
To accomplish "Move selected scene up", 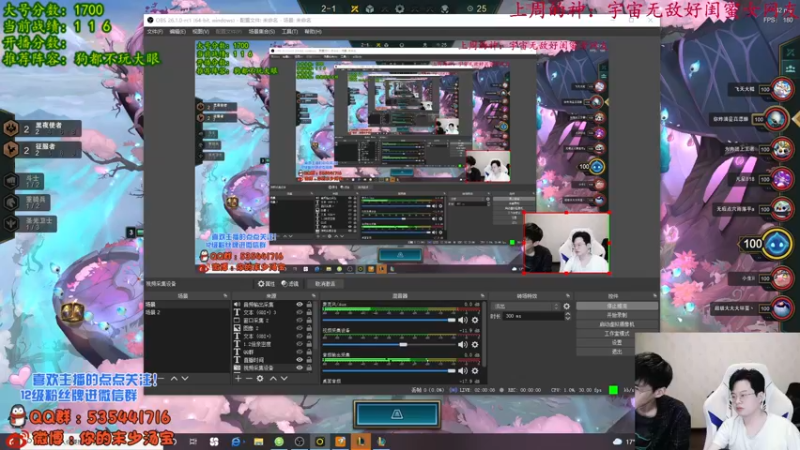I will tap(174, 379).
